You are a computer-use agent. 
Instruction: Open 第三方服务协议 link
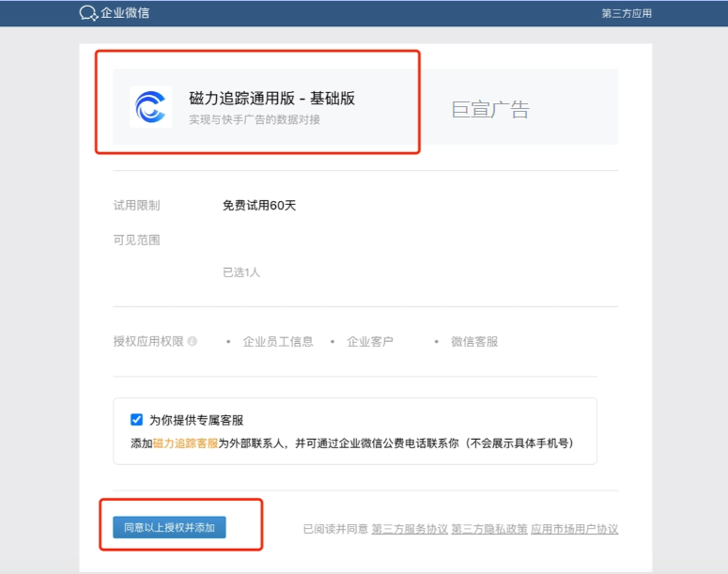410,529
